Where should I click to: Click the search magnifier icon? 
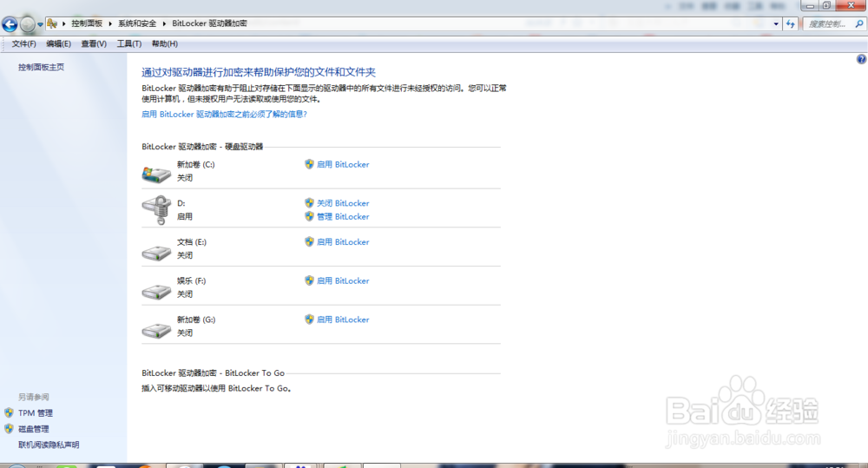tap(859, 23)
